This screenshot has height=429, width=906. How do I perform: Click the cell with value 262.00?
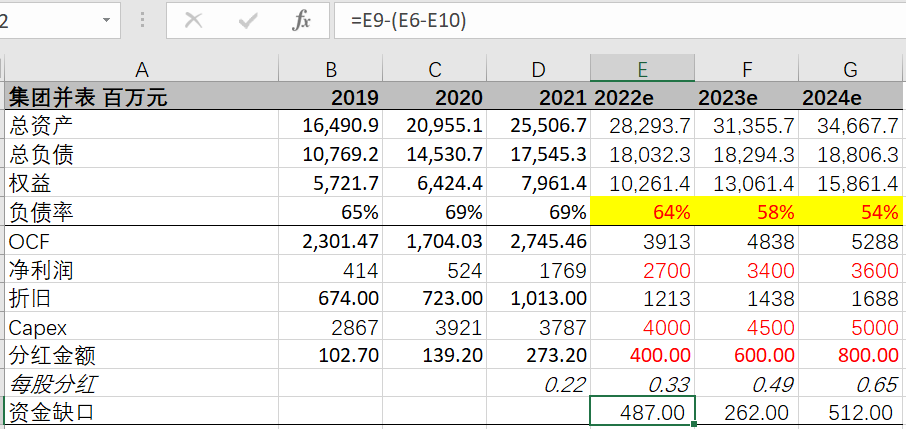747,412
